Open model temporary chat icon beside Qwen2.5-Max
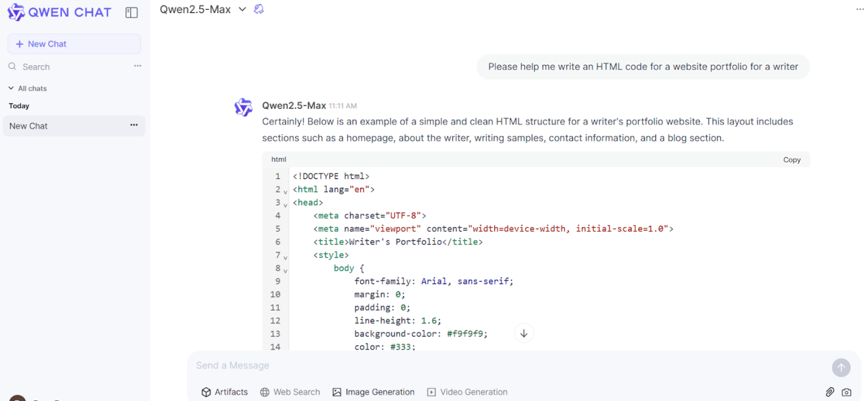The height and width of the screenshot is (401, 868). coord(259,9)
